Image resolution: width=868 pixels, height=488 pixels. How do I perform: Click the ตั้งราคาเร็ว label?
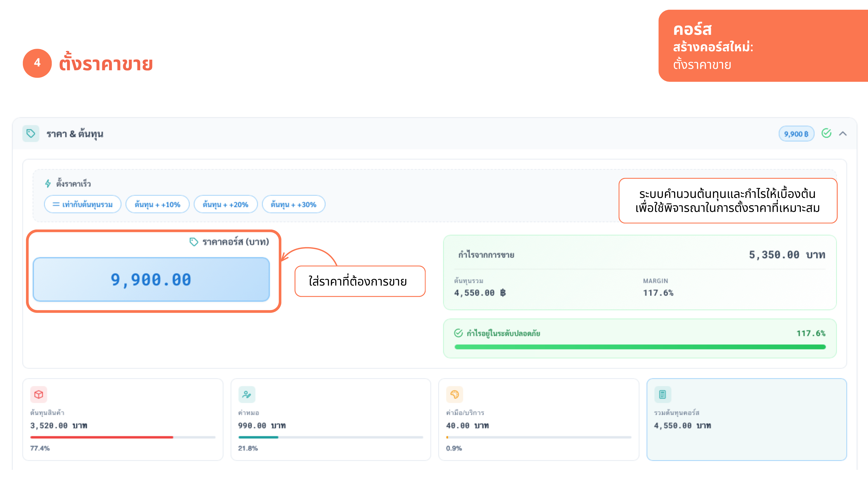pos(73,184)
